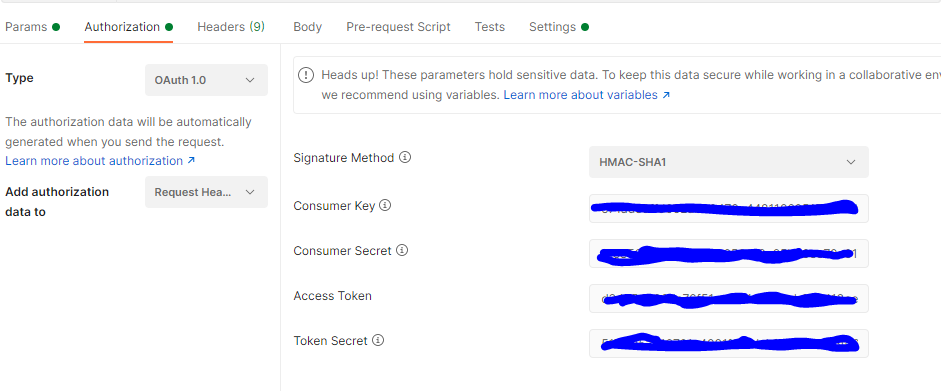941x391 pixels.
Task: Open the OAuth 1.0 Type dropdown
Action: [206, 80]
